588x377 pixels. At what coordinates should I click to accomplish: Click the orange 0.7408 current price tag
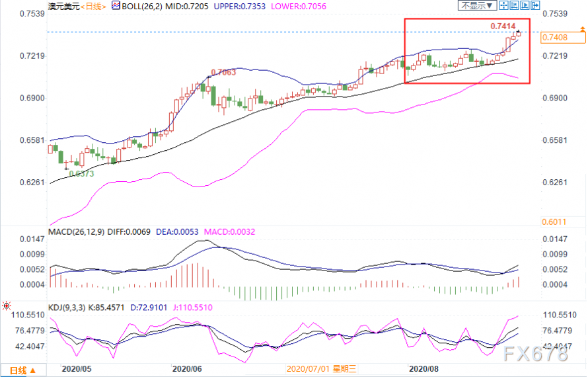(554, 38)
